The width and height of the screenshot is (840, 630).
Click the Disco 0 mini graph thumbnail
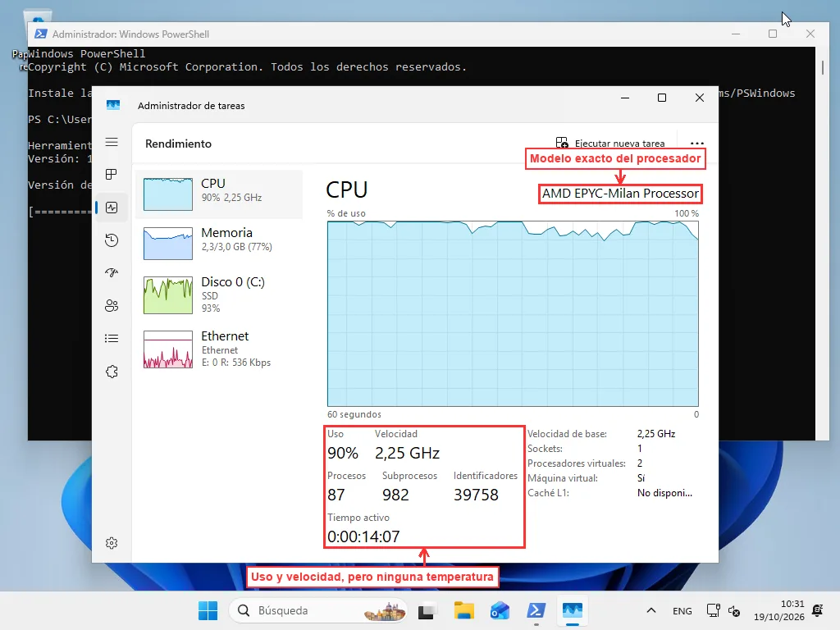(x=167, y=295)
